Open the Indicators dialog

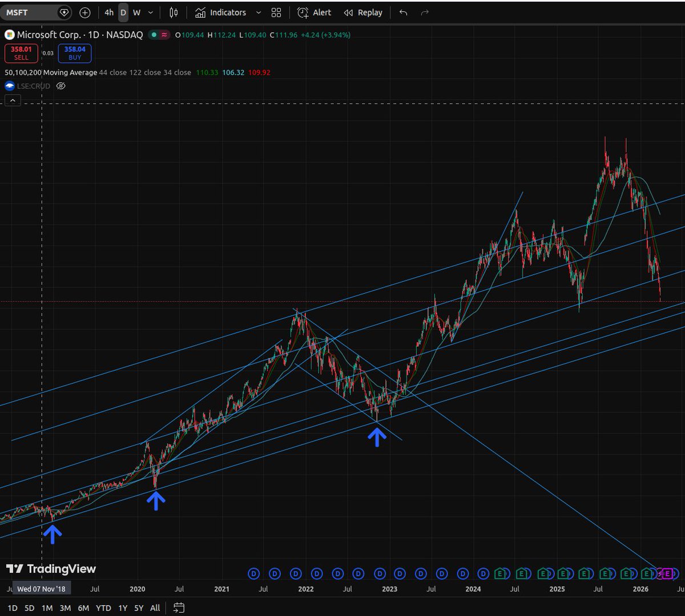coord(220,13)
